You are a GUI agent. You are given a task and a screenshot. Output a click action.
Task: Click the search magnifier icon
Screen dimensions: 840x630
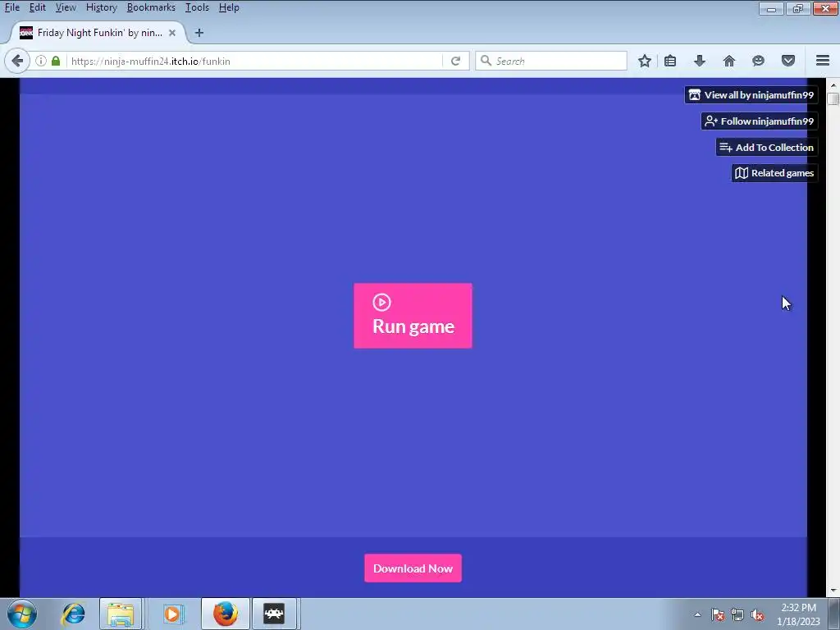coord(486,61)
